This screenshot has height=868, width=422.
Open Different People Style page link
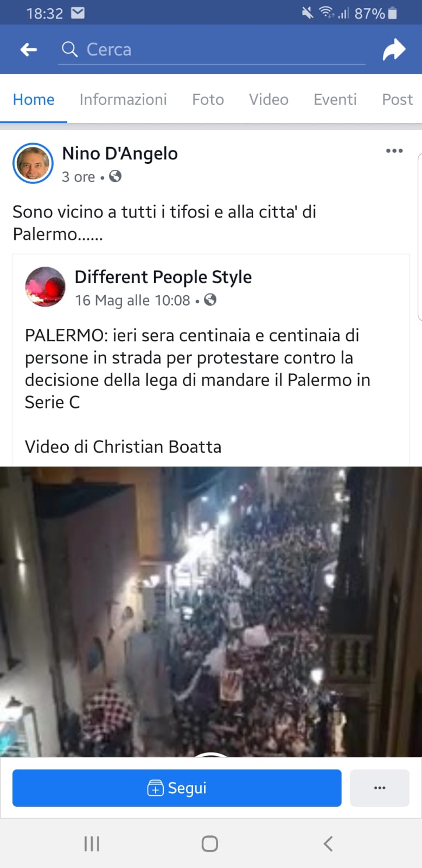point(163,277)
